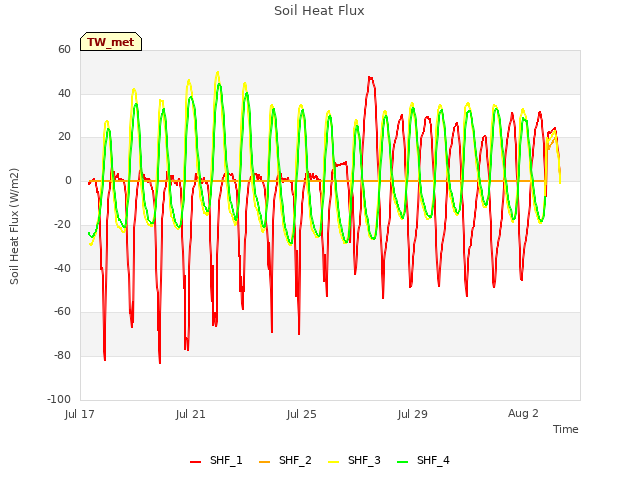This screenshot has width=640, height=480.
Task: Click the SHF_4 legend label
Action: point(433,460)
